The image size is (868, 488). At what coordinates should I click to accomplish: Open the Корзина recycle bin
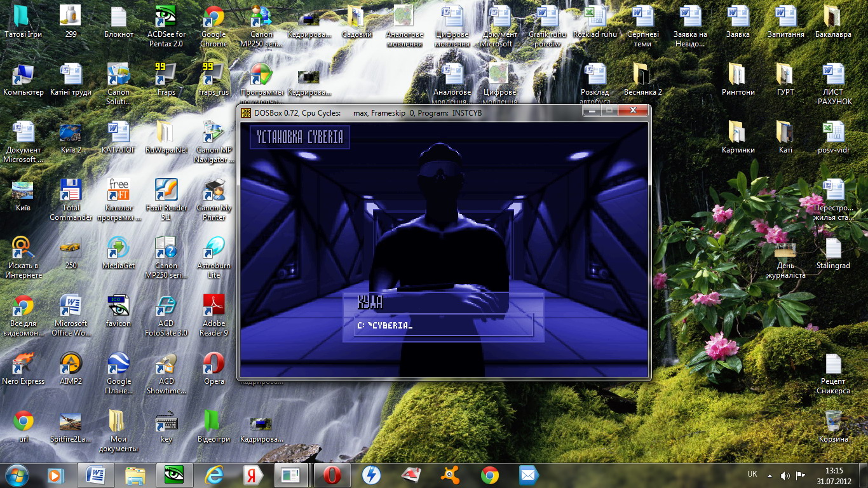(x=833, y=426)
